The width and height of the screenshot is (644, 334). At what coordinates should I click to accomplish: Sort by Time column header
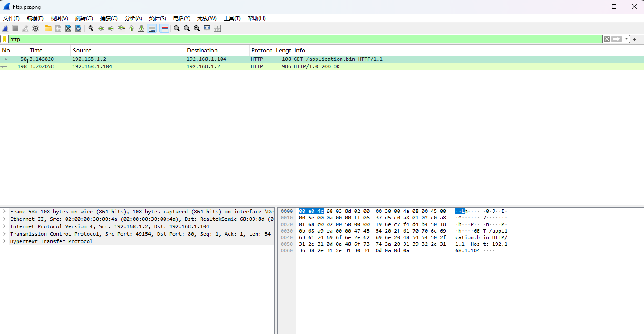tap(49, 50)
